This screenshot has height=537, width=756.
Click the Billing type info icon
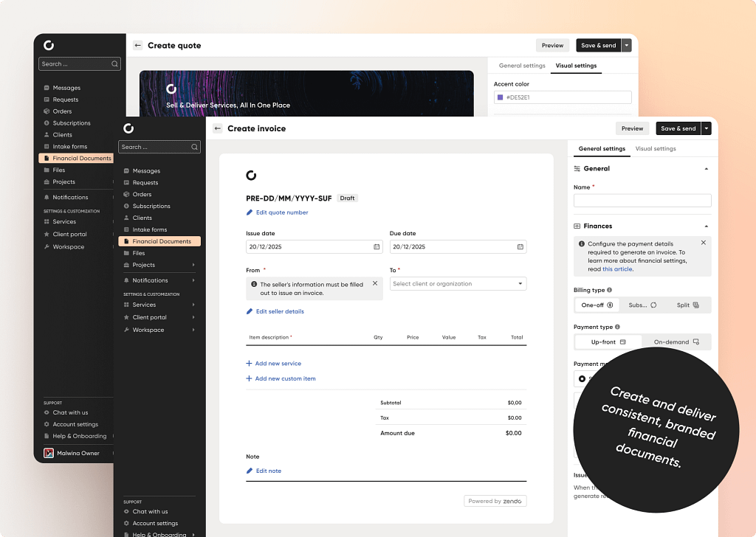coord(609,290)
